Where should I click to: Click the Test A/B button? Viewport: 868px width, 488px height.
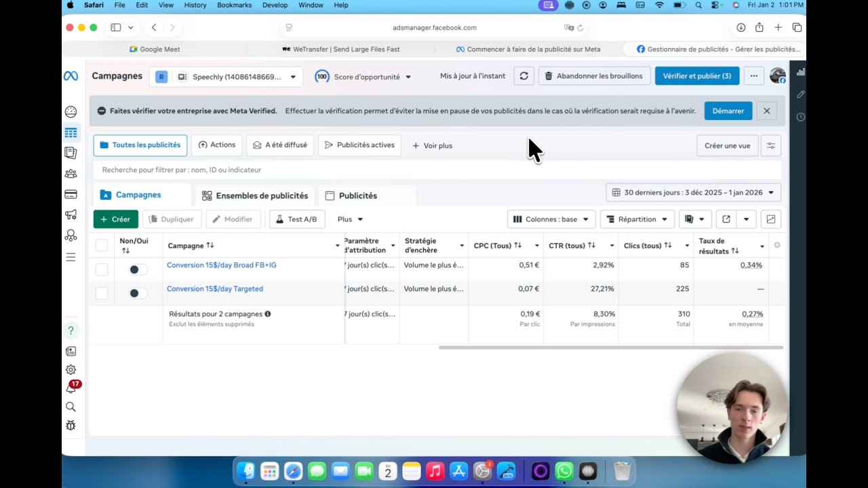click(297, 219)
